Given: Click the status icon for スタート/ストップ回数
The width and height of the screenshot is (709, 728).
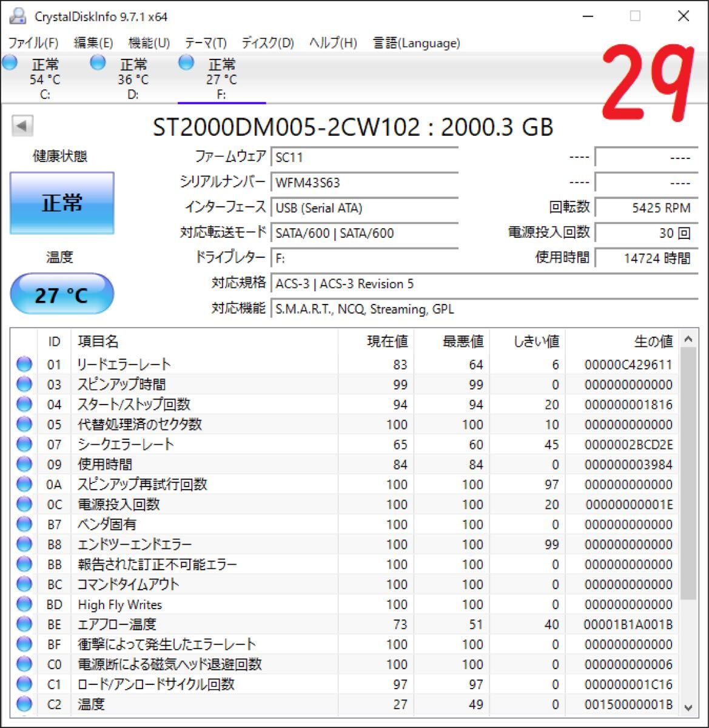Looking at the screenshot, I should pyautogui.click(x=24, y=404).
